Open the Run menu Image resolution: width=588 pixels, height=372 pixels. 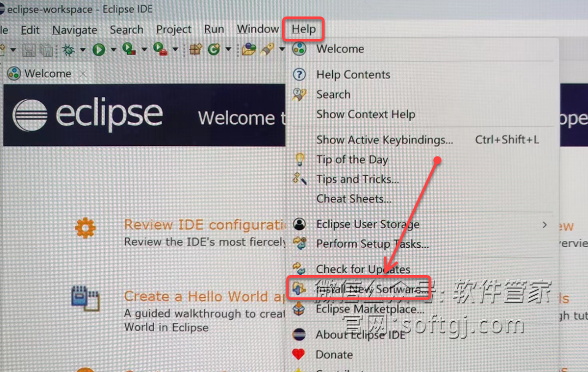[x=214, y=29]
